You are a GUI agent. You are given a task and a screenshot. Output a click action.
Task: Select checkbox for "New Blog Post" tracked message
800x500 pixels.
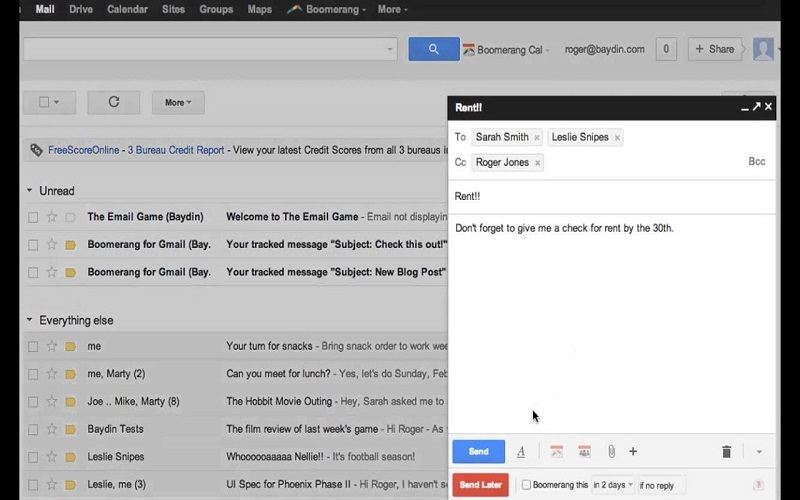click(33, 272)
